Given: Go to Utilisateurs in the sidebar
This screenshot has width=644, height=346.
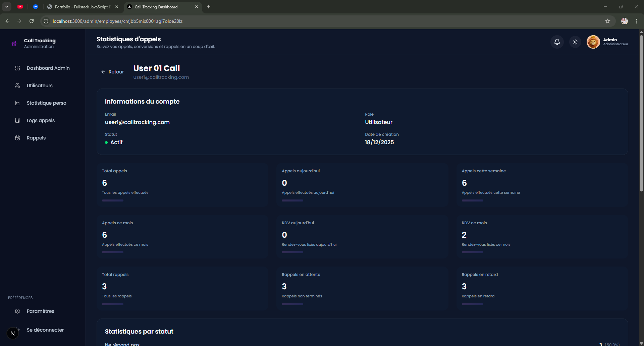Looking at the screenshot, I should pos(40,85).
